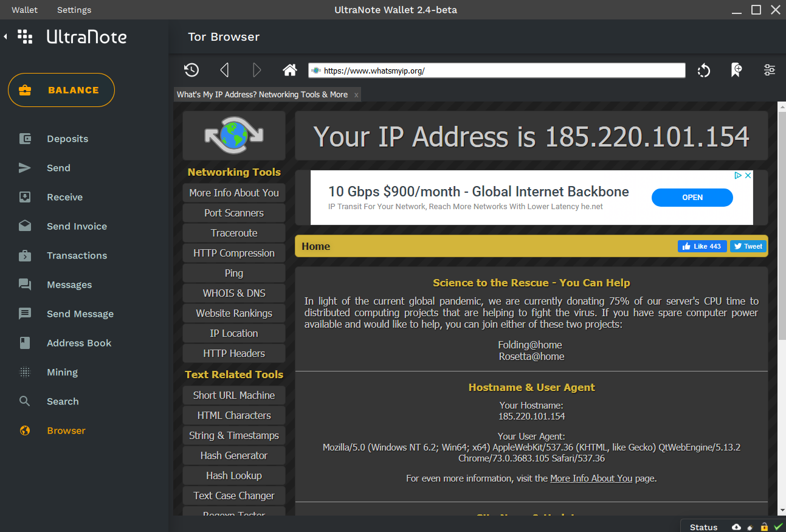The height and width of the screenshot is (532, 786).
Task: Open the BALANCE view
Action: point(61,90)
